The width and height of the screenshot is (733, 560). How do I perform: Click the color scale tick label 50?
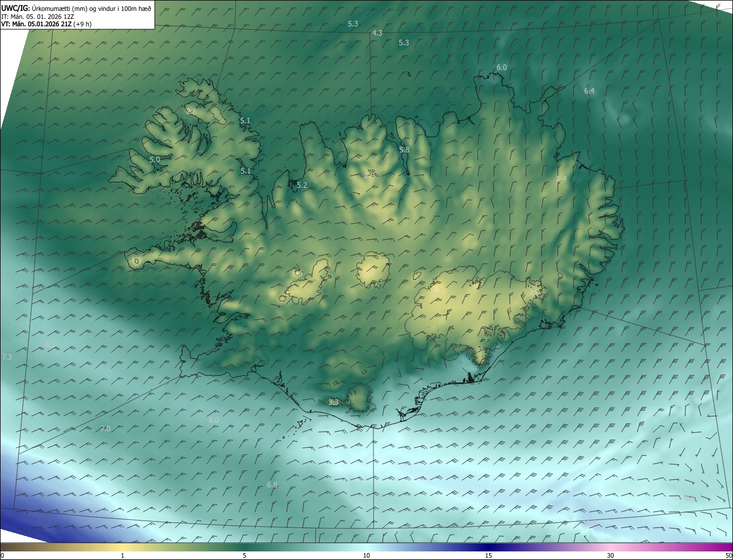click(729, 555)
